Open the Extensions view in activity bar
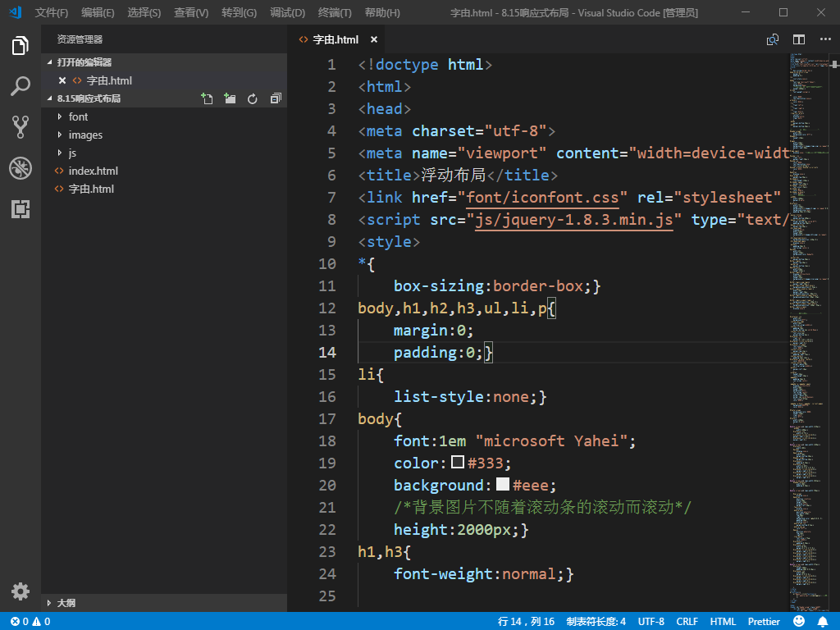 click(x=21, y=209)
